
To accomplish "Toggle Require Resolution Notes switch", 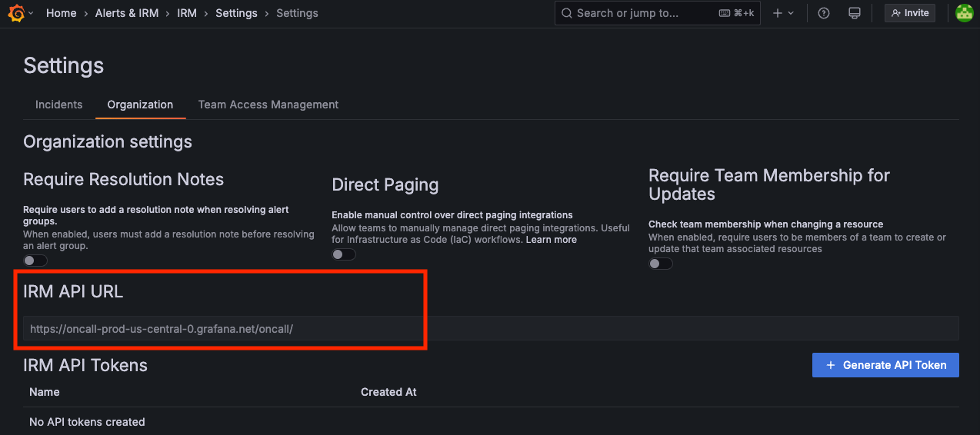I will coord(35,261).
